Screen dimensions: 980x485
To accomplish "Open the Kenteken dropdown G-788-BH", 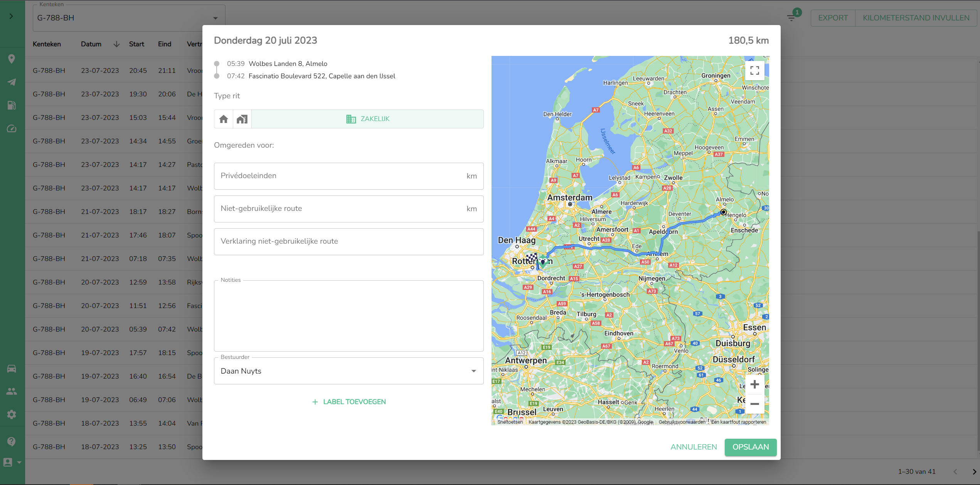I will [x=129, y=18].
